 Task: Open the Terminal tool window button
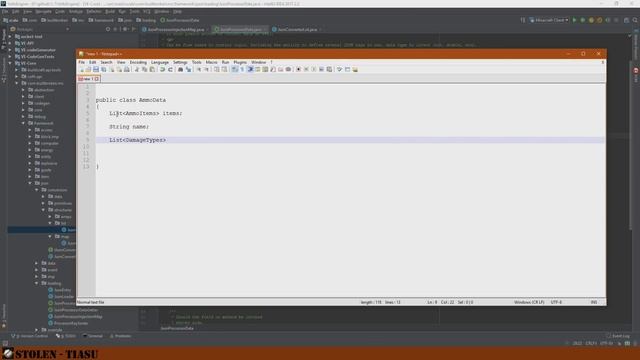(x=93, y=336)
